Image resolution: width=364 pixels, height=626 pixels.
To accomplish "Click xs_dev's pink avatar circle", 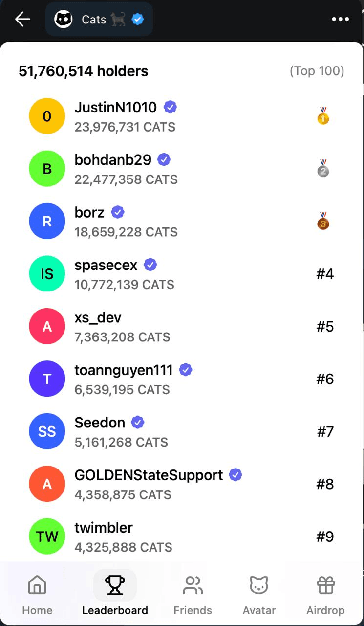I will pyautogui.click(x=47, y=326).
